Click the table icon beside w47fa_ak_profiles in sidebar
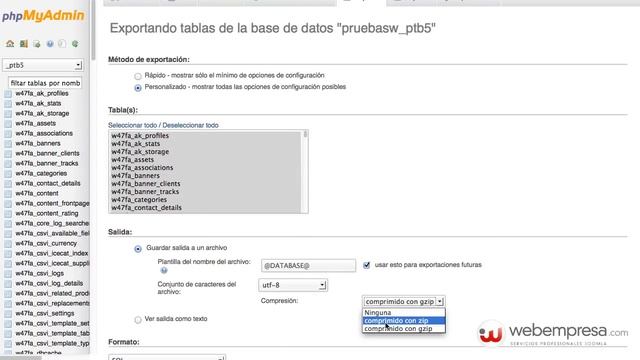This screenshot has height=360, width=640. pyautogui.click(x=8, y=93)
